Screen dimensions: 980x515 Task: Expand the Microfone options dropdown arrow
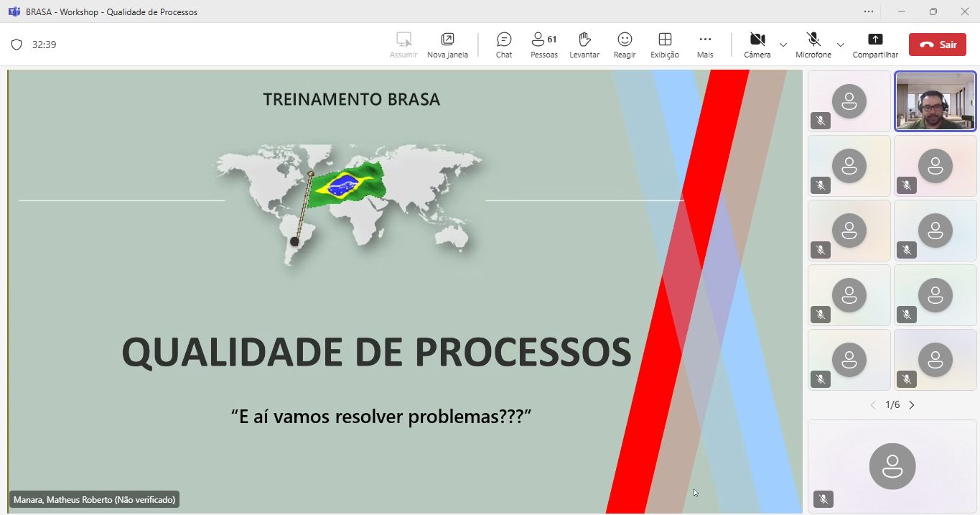(x=841, y=45)
